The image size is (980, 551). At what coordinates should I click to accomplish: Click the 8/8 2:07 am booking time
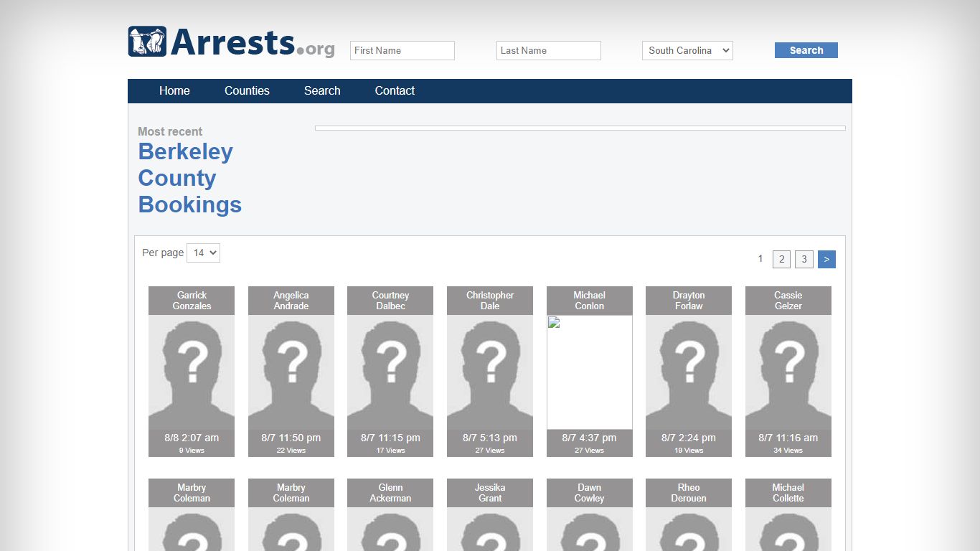coord(192,438)
